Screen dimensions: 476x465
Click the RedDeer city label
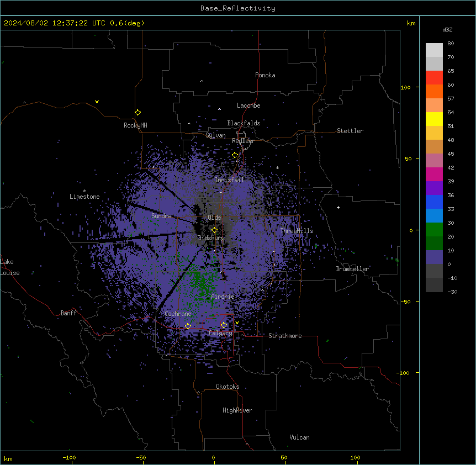click(243, 141)
